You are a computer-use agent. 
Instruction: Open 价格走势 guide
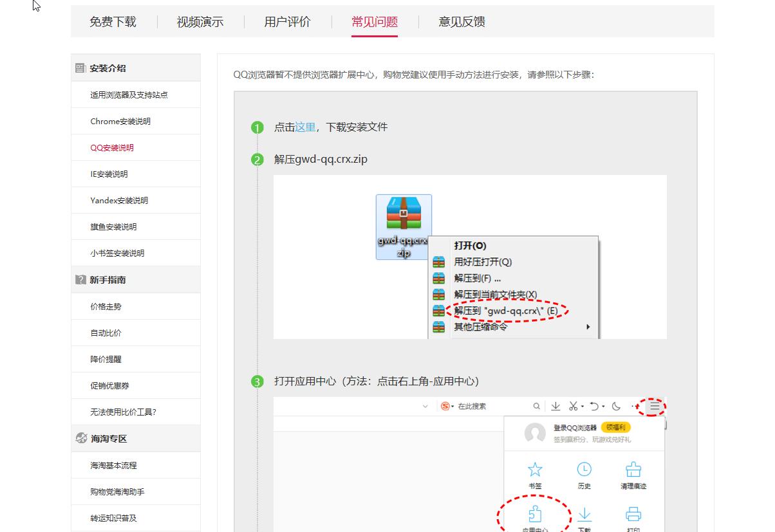click(106, 306)
